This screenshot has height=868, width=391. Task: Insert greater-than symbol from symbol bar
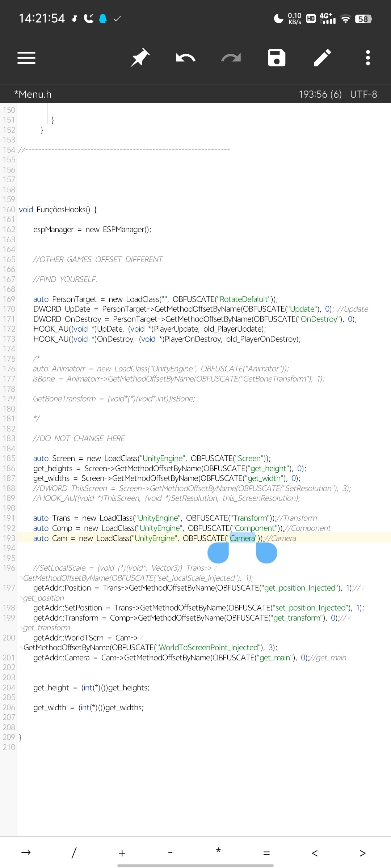[x=362, y=853]
